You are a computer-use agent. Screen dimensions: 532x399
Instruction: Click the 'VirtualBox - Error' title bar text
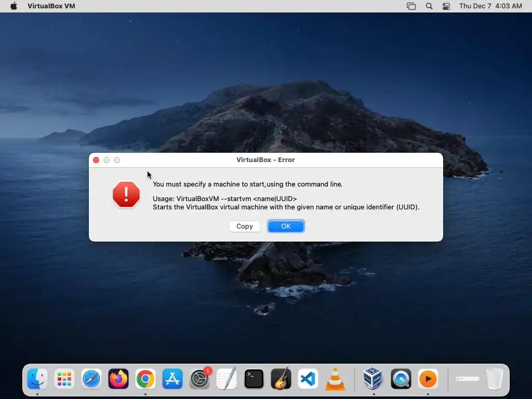pyautogui.click(x=265, y=160)
